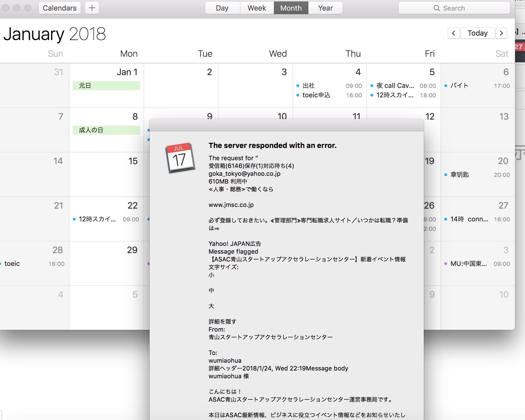The image size is (525, 420).
Task: Click the dot next to the 拿钥匙 event
Action: pos(446,175)
